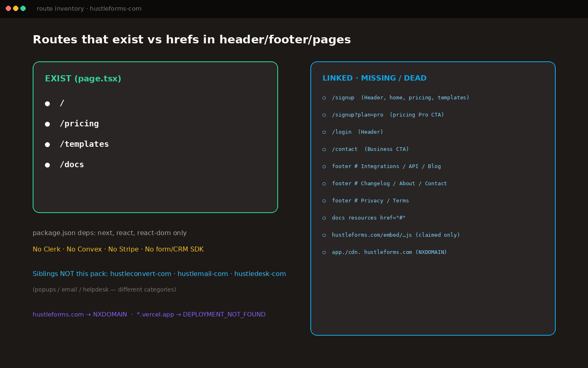Click the "route inventory · hustleforms-com" window title
The width and height of the screenshot is (588, 368).
tap(89, 9)
